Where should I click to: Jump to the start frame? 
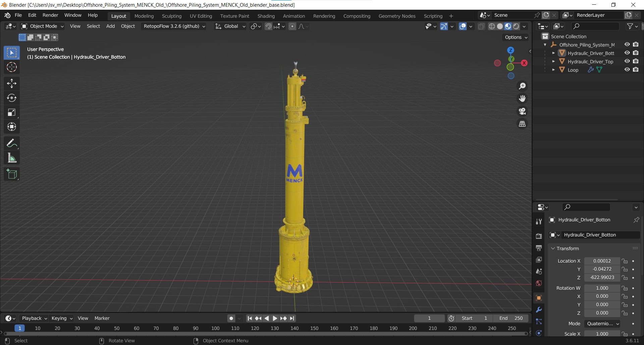[x=250, y=318]
